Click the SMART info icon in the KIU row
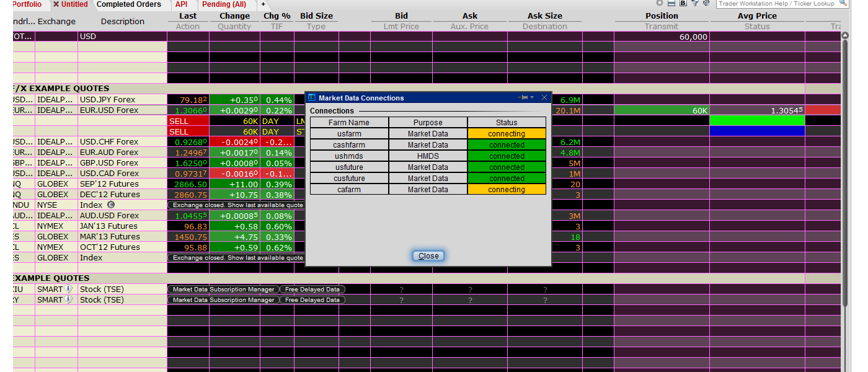The image size is (868, 372). (68, 289)
